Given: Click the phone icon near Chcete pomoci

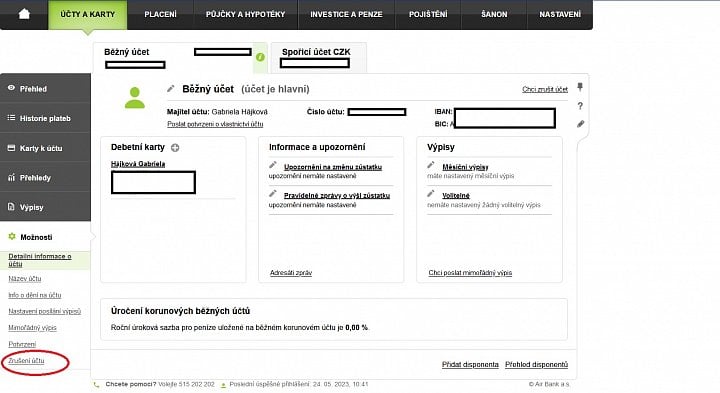Looking at the screenshot, I should 96,385.
